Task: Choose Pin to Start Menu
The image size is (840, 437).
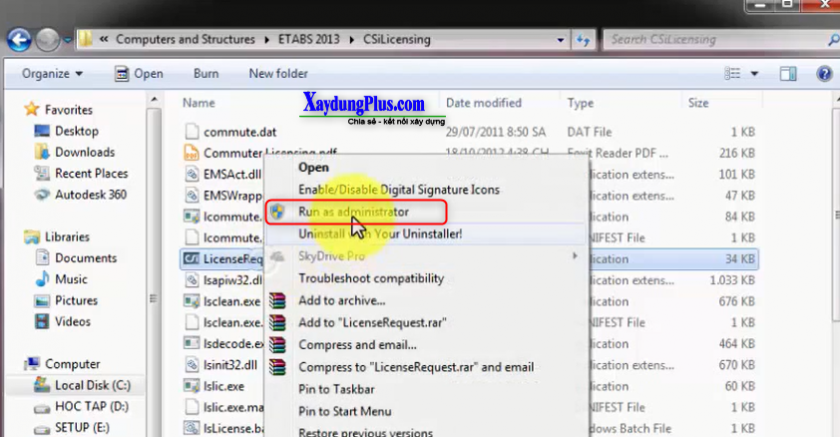Action: [344, 411]
